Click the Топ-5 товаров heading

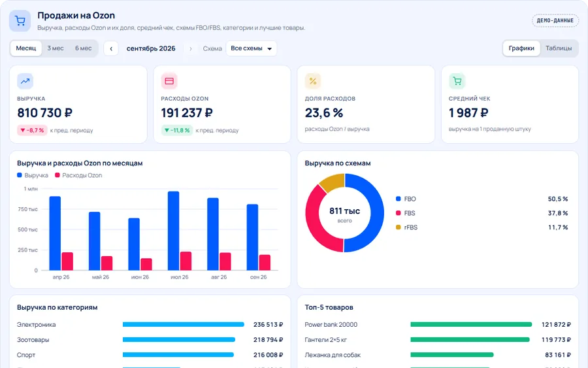click(329, 307)
